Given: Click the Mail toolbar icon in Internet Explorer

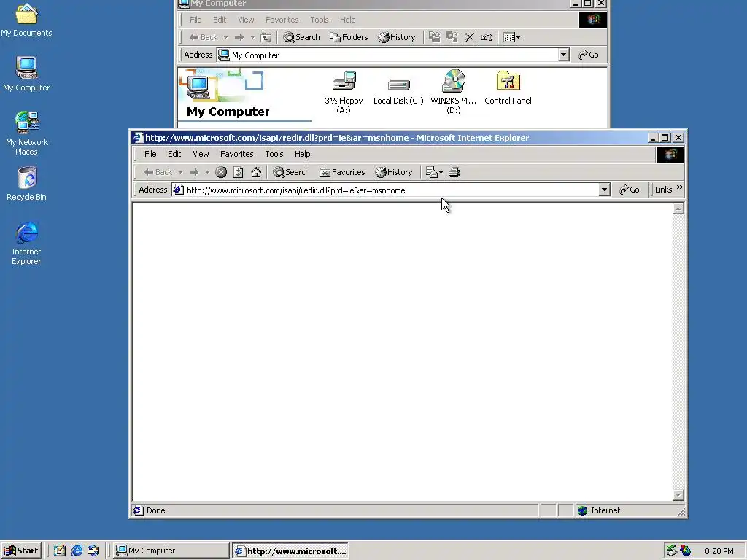Looking at the screenshot, I should click(x=431, y=172).
